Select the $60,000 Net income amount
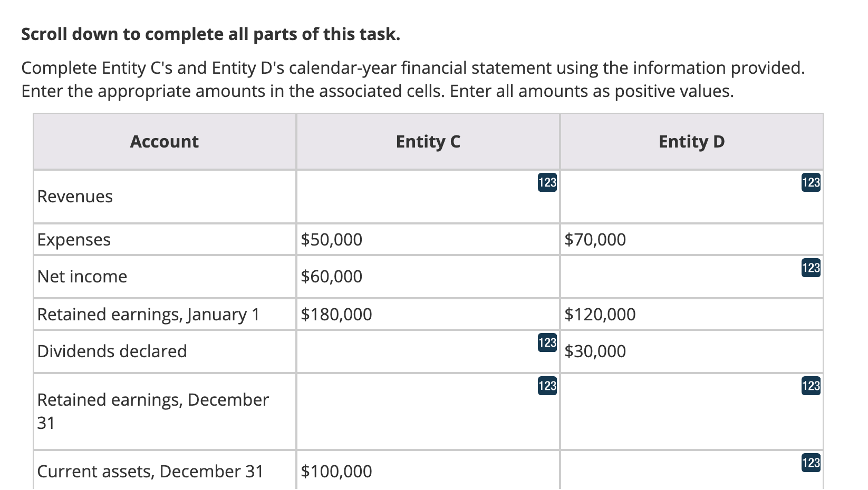 tap(331, 276)
